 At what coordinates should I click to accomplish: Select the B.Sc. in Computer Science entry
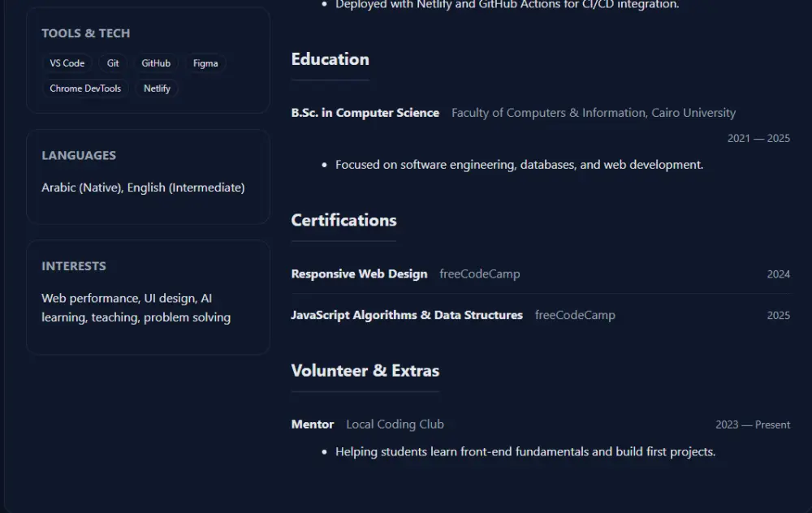point(365,113)
